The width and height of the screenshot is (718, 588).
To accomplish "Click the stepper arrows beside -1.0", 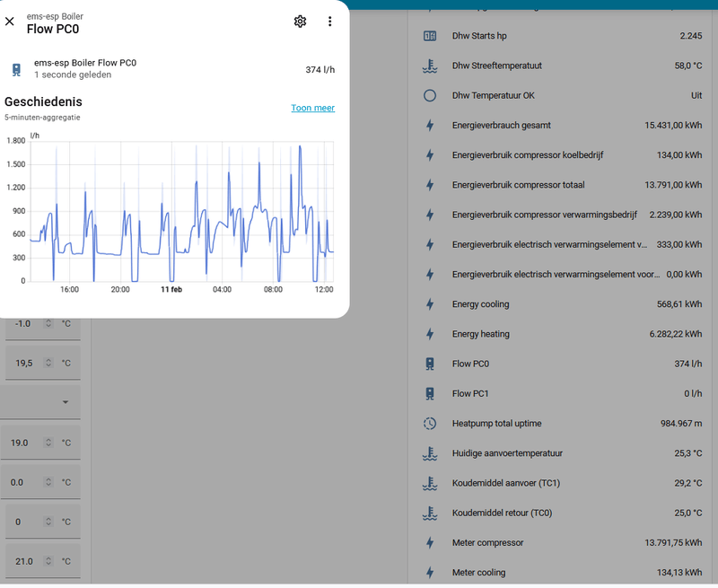I will tap(48, 324).
